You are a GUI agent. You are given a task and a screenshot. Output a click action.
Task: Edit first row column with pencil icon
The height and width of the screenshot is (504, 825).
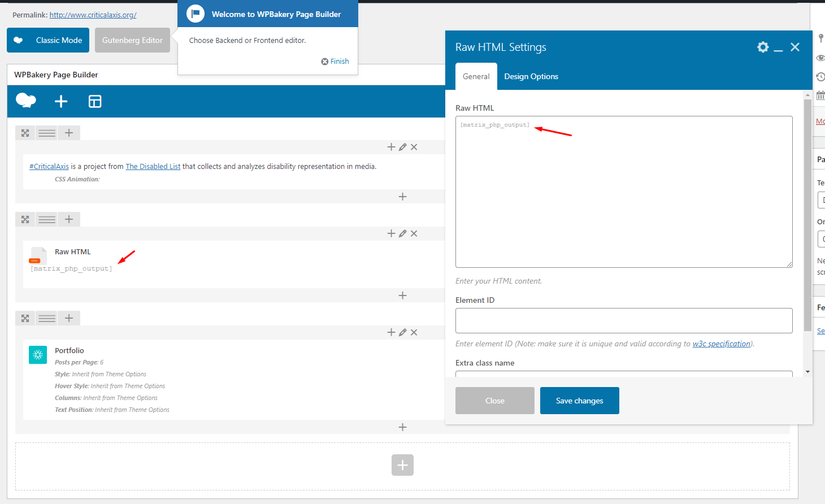[402, 147]
